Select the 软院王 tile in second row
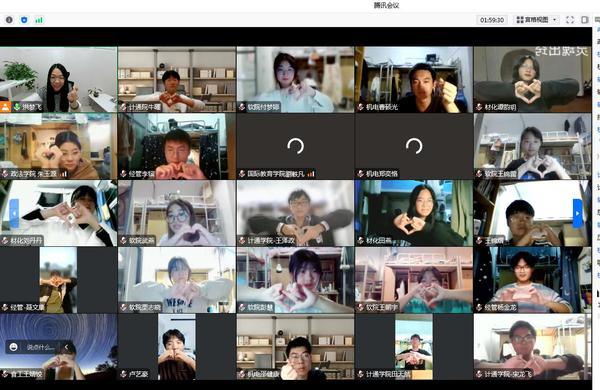 tap(533, 146)
